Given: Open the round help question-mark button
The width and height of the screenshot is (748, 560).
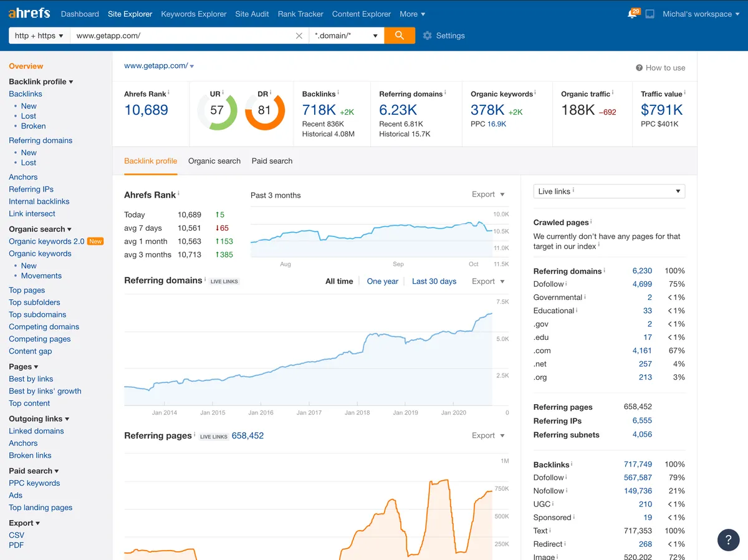Looking at the screenshot, I should coord(728,540).
